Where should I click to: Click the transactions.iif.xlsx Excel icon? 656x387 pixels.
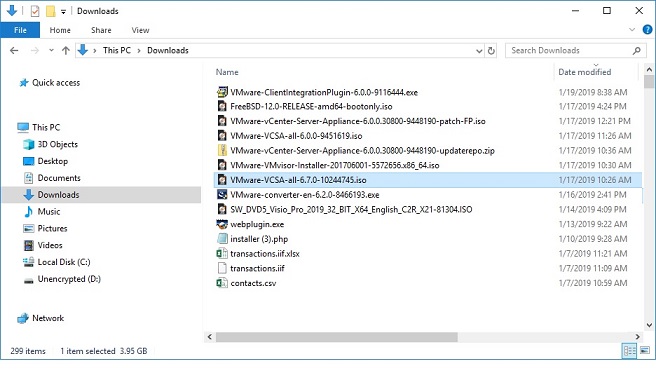coord(222,254)
